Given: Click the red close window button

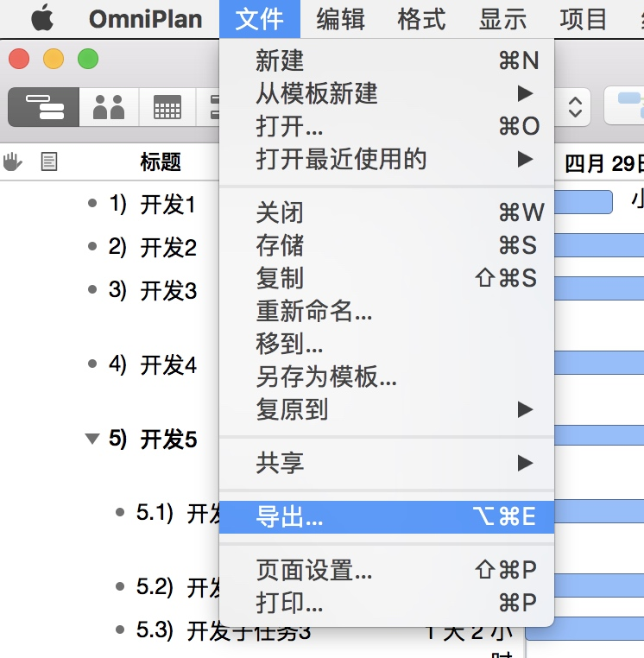Looking at the screenshot, I should point(19,59).
